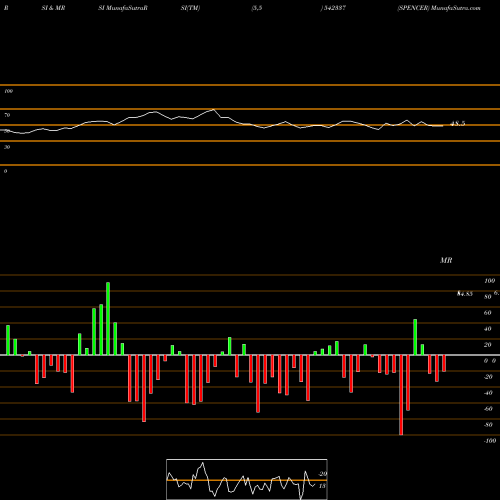Click the tallest green MR histogram bar
This screenshot has width=500, height=500.
coord(108,319)
